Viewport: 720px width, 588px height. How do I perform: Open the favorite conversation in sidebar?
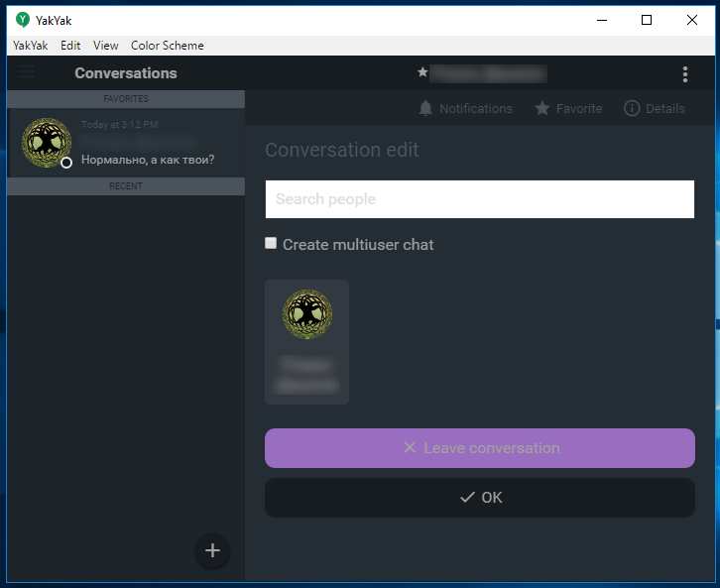point(126,144)
